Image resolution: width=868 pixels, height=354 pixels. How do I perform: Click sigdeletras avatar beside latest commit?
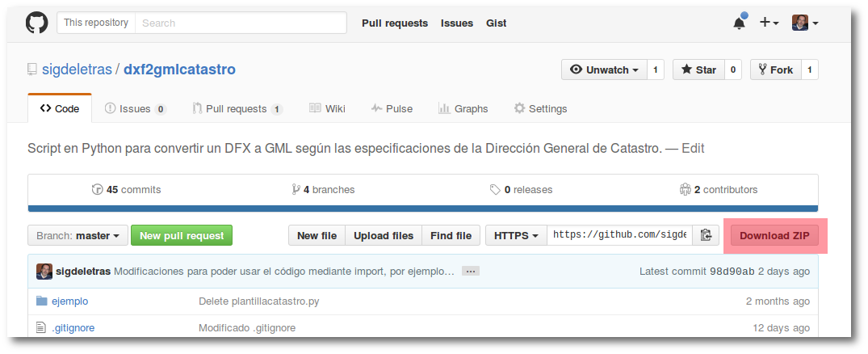(x=44, y=272)
